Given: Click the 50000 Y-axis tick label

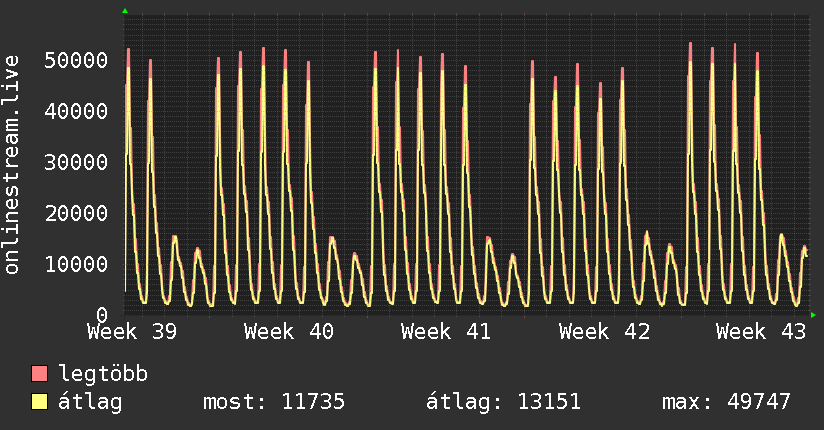Looking at the screenshot, I should pos(76,60).
